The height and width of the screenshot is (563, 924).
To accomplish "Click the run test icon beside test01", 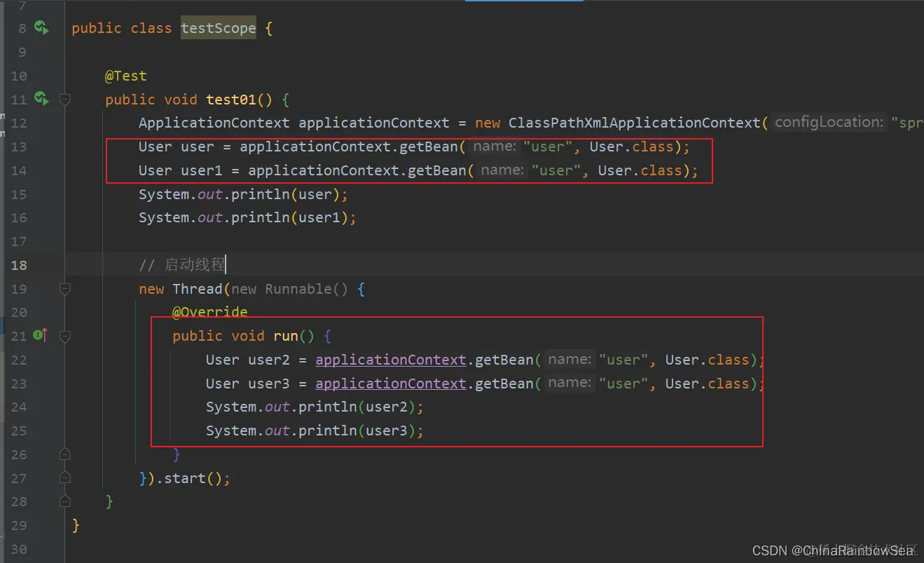I will (41, 99).
